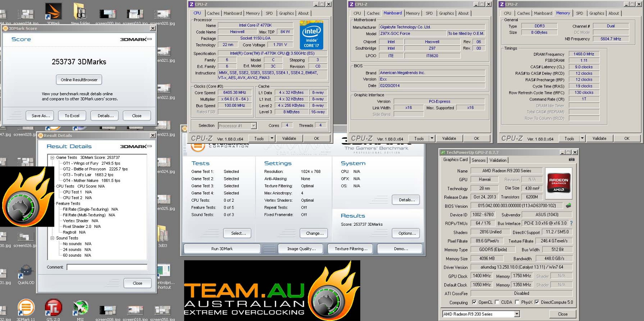Open Image Quality... in 3DMark
This screenshot has width=644, height=321.
click(x=301, y=249)
